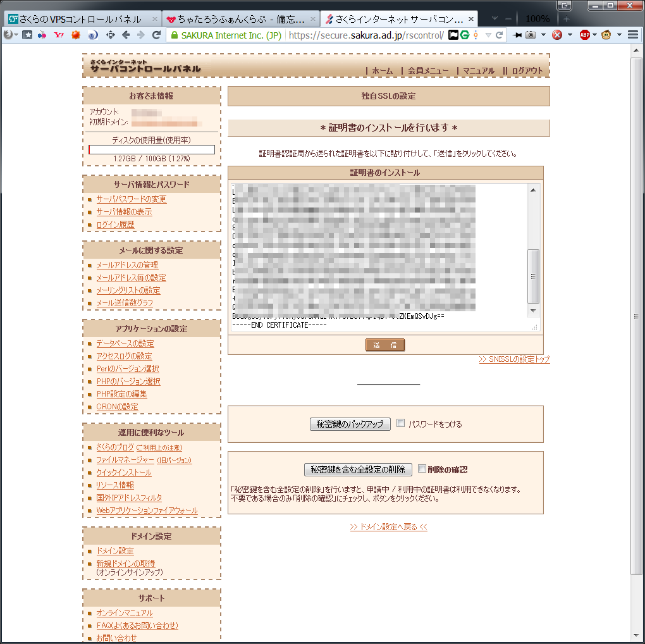Reload page using toolbar refresh icon

pyautogui.click(x=156, y=35)
